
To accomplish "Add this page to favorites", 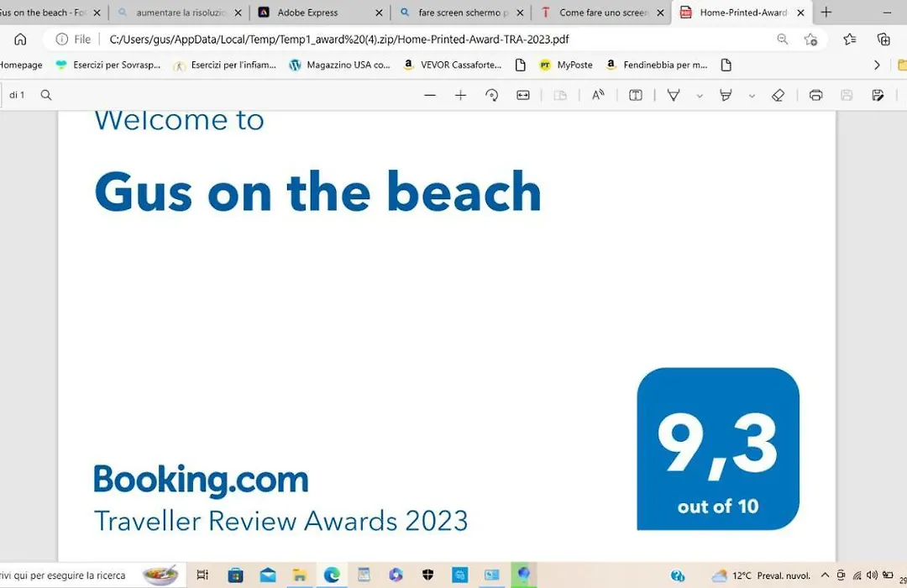I will (x=810, y=39).
